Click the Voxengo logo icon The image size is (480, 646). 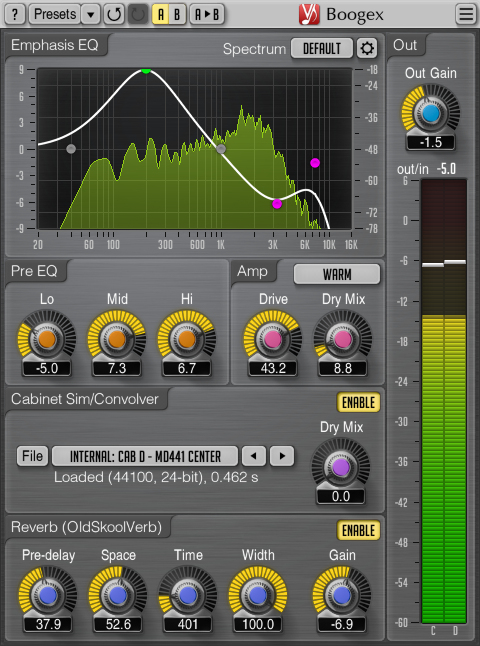point(309,14)
